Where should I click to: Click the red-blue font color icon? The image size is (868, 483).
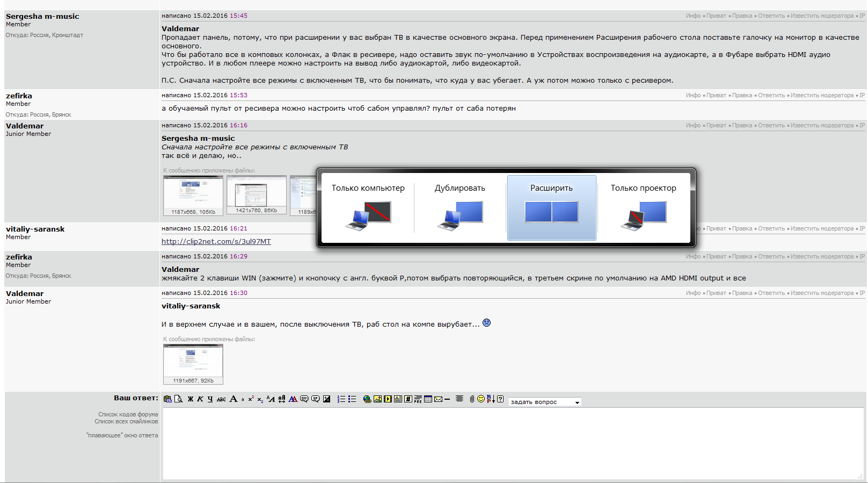[x=293, y=399]
